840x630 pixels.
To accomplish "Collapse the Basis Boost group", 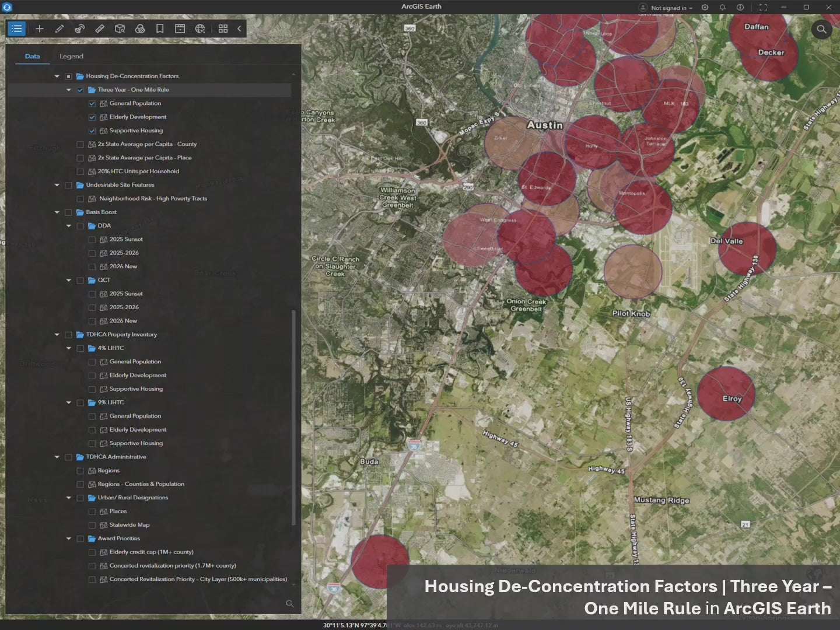I will point(57,212).
